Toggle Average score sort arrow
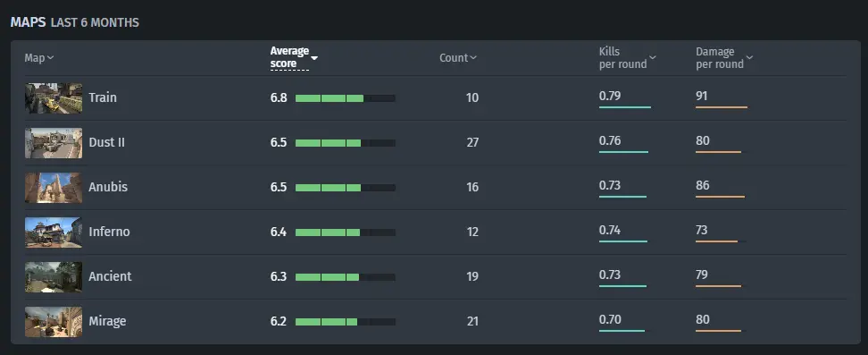This screenshot has height=355, width=868. [x=313, y=58]
